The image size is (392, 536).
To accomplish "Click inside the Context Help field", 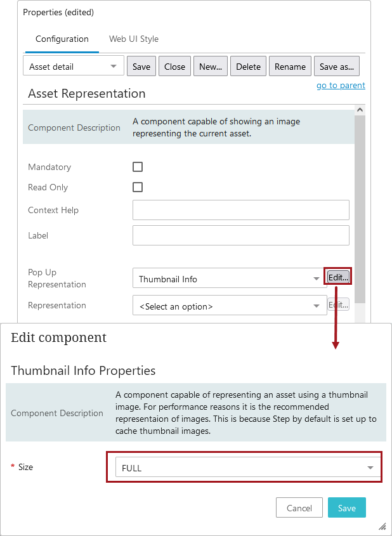I will pyautogui.click(x=241, y=209).
